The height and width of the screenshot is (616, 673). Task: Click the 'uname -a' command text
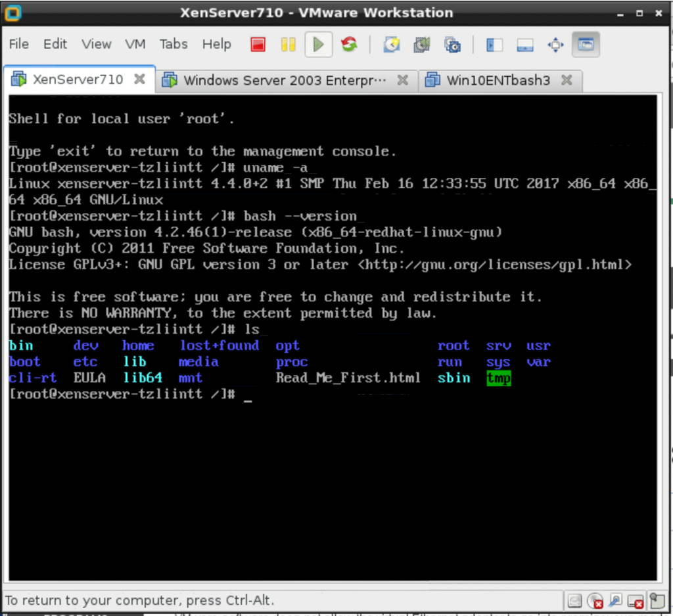click(x=275, y=167)
